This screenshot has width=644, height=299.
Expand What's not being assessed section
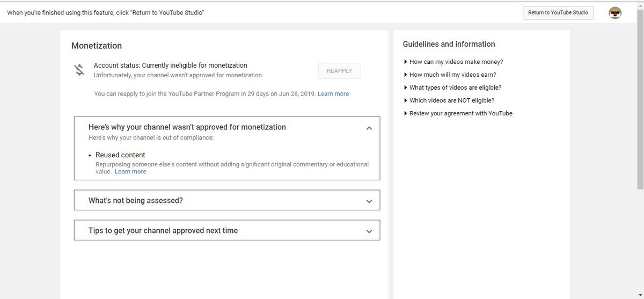pyautogui.click(x=227, y=200)
